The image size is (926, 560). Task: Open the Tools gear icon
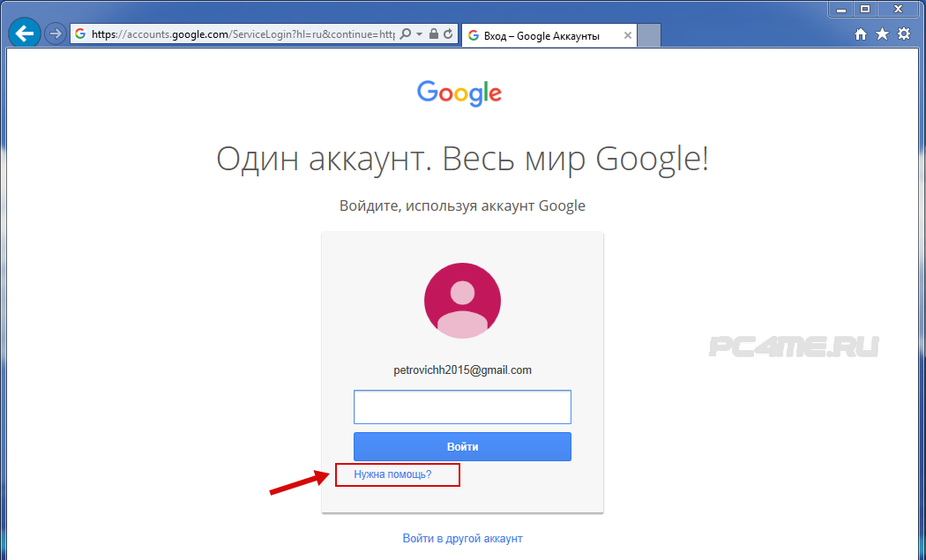click(x=904, y=34)
